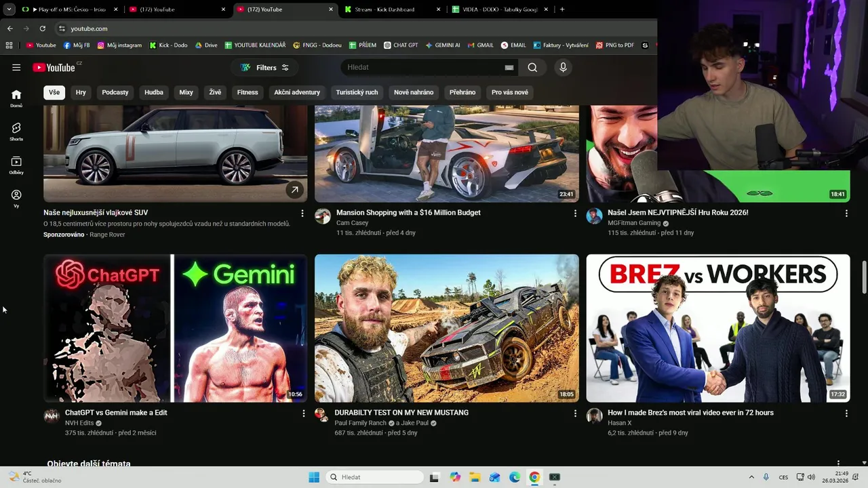Click the ad external-link arrow icon
The image size is (868, 488).
(x=294, y=190)
